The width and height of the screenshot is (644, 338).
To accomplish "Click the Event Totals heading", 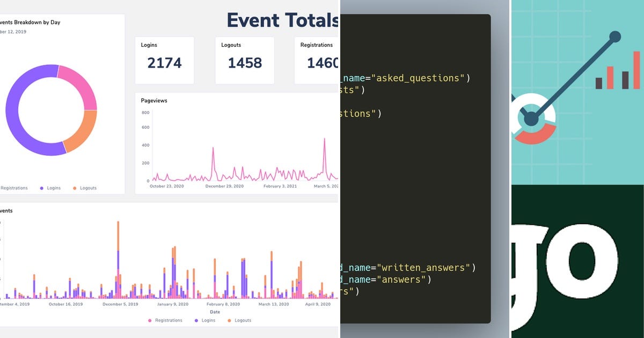I will 281,20.
